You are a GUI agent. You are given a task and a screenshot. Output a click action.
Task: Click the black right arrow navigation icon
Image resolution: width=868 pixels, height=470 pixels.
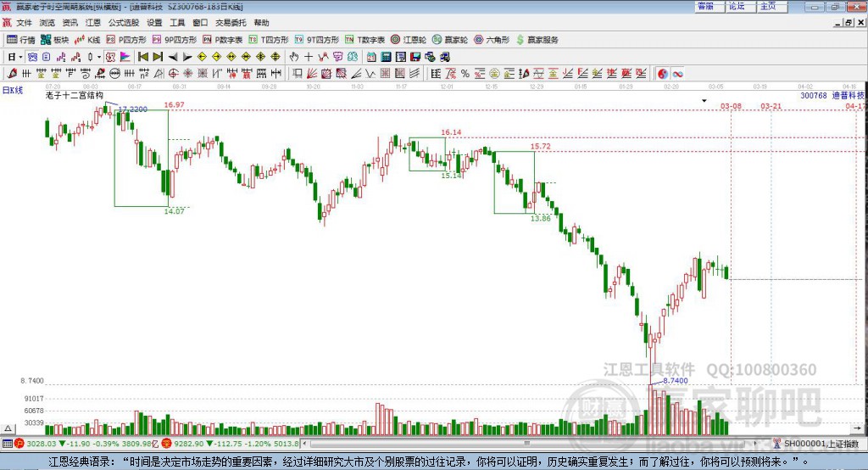(187, 57)
